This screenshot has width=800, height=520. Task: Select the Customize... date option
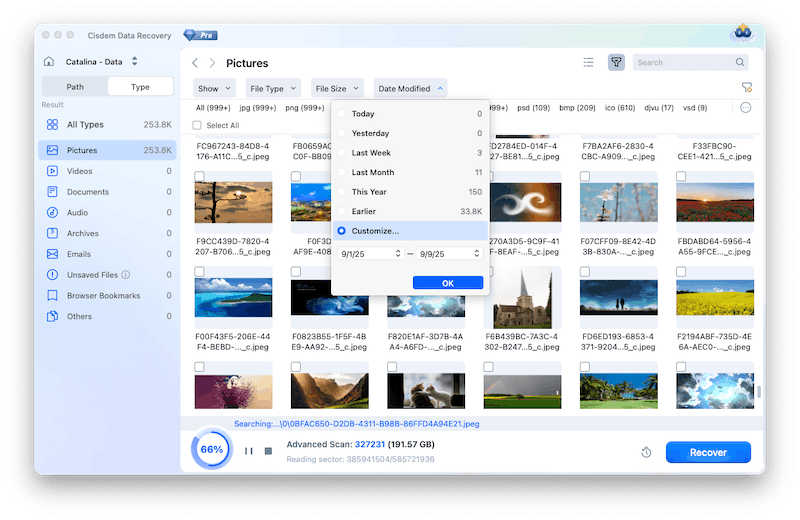(x=410, y=231)
